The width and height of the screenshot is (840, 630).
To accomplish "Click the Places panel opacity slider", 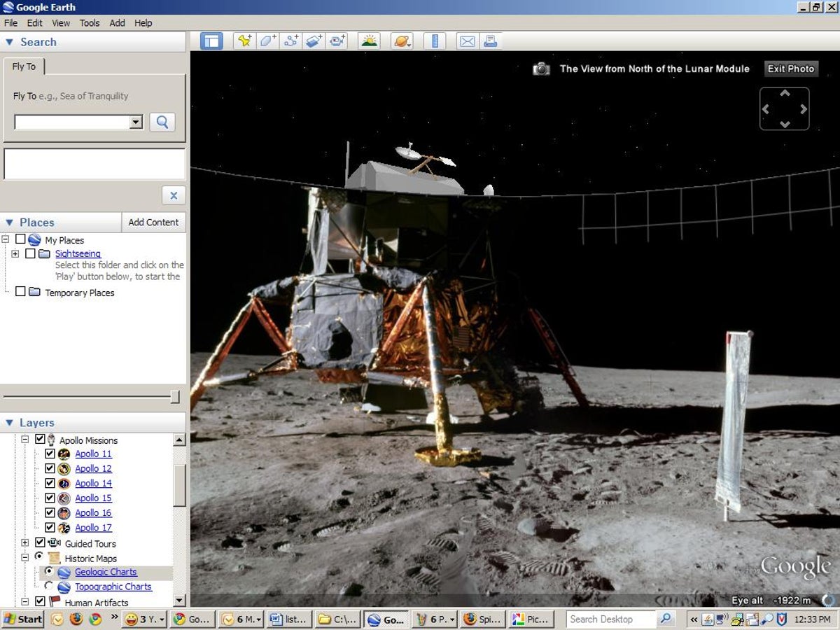I will [174, 397].
